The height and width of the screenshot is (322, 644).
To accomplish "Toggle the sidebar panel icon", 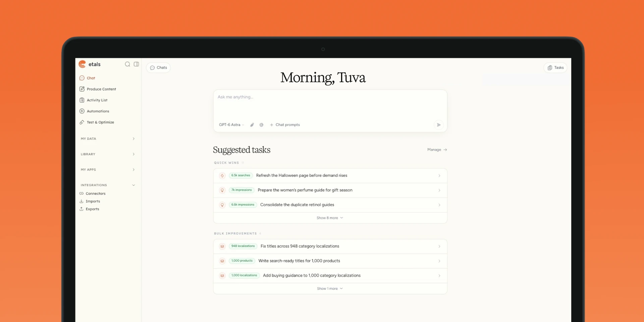I will click(x=136, y=64).
